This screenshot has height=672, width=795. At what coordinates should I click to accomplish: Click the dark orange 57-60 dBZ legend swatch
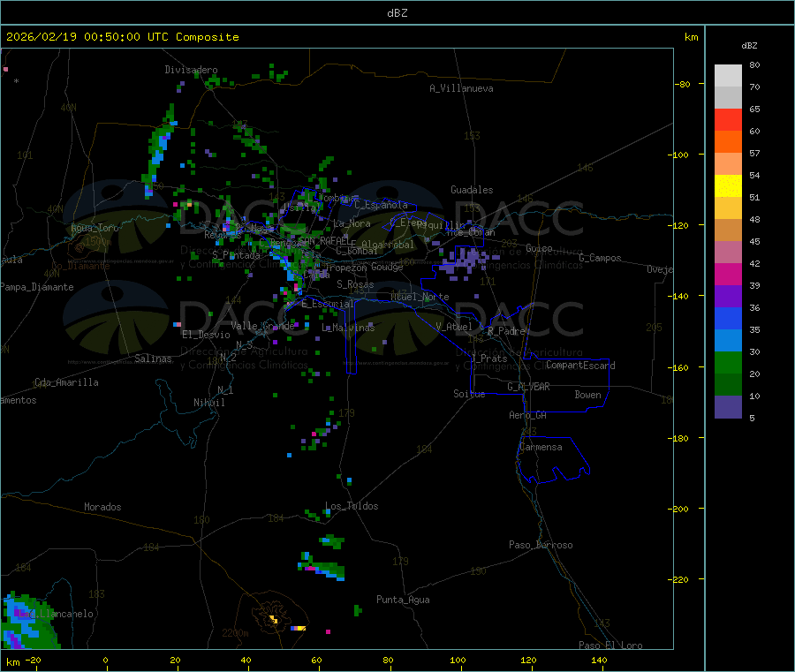tap(728, 142)
